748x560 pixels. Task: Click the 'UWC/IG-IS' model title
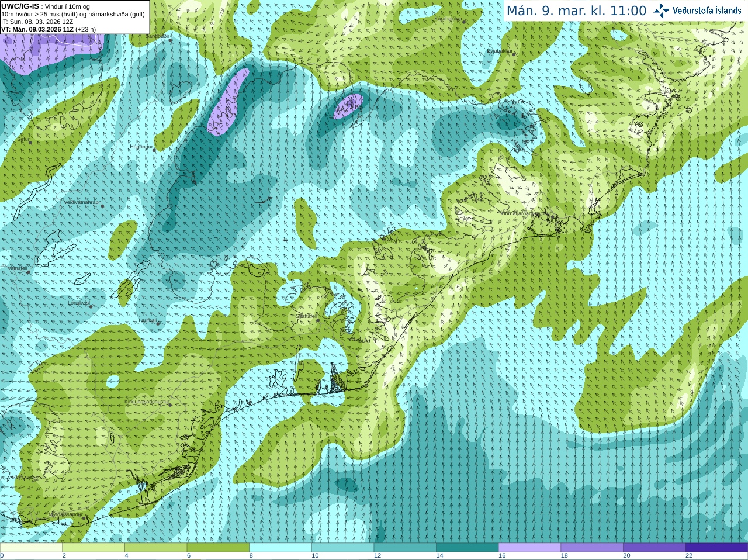(x=20, y=6)
